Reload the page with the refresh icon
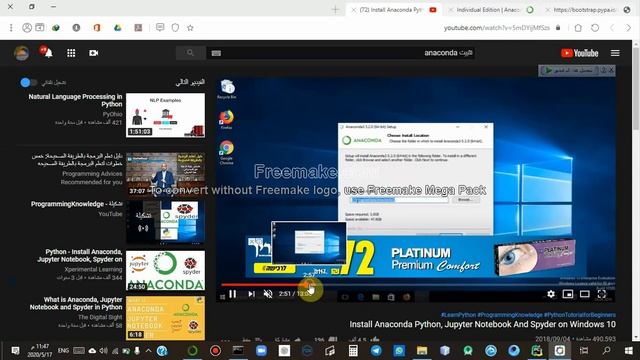This screenshot has width=640, height=360. 595,28
